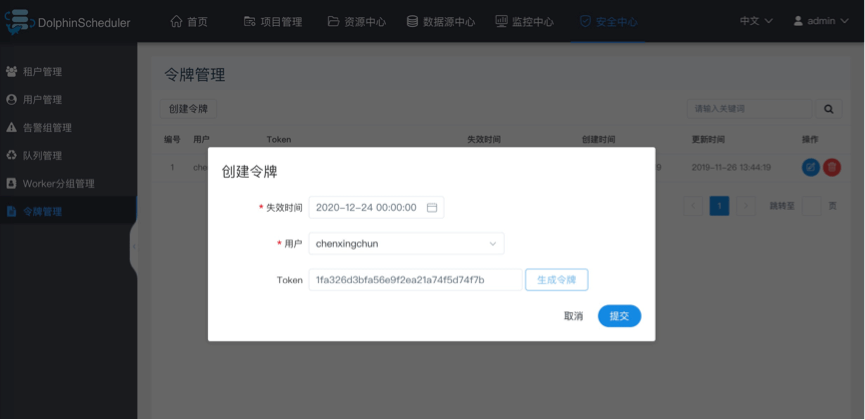Submit the form with 提交 button

pos(619,316)
